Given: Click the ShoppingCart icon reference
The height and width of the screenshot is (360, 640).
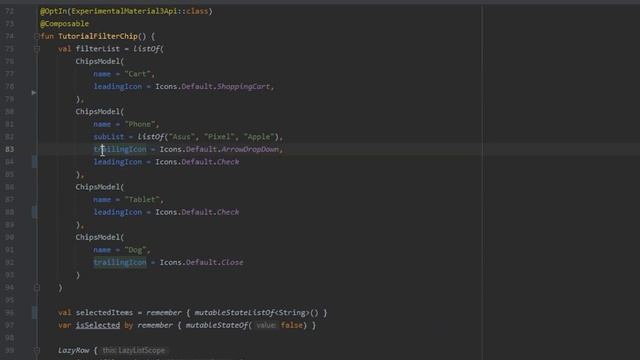Looking at the screenshot, I should tap(243, 87).
